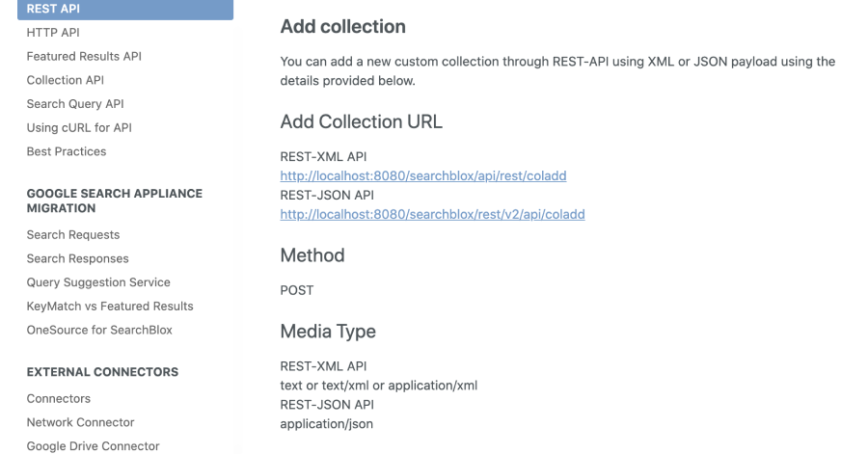The height and width of the screenshot is (454, 868).
Task: Open KeyMatch vs Featured Results page
Action: (x=110, y=307)
